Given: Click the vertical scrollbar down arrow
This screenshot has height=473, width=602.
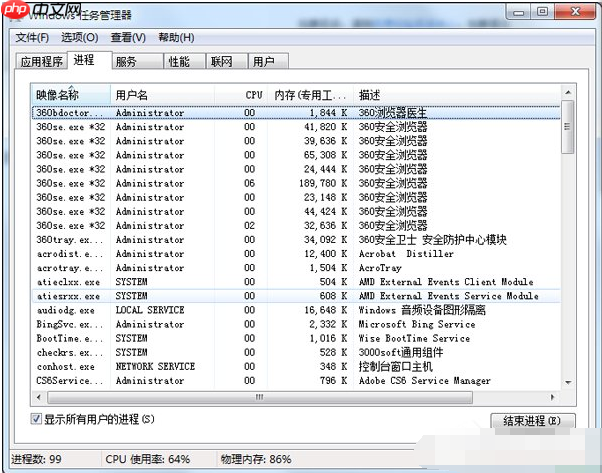Looking at the screenshot, I should [568, 383].
